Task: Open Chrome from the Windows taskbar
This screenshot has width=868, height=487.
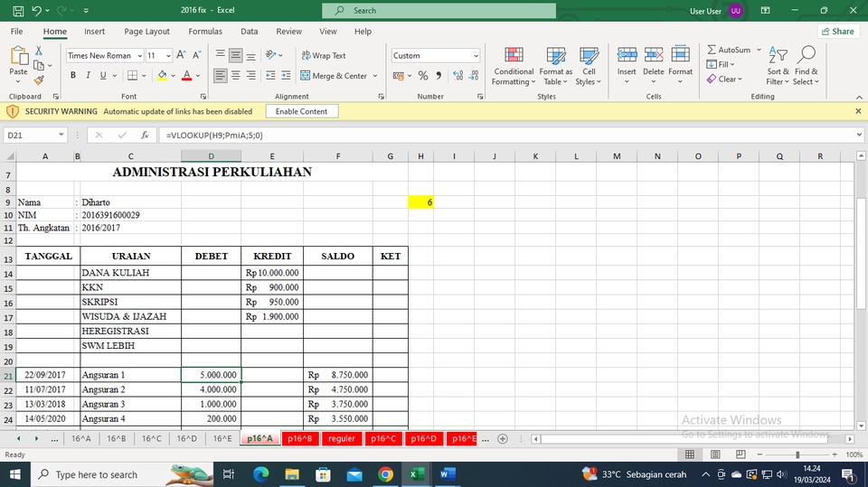Action: coord(386,474)
